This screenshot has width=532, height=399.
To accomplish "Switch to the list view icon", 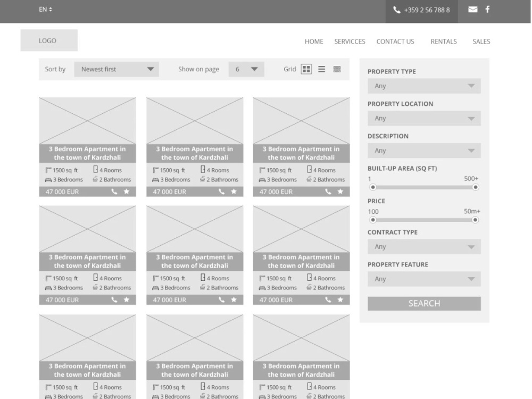I will click(x=322, y=69).
